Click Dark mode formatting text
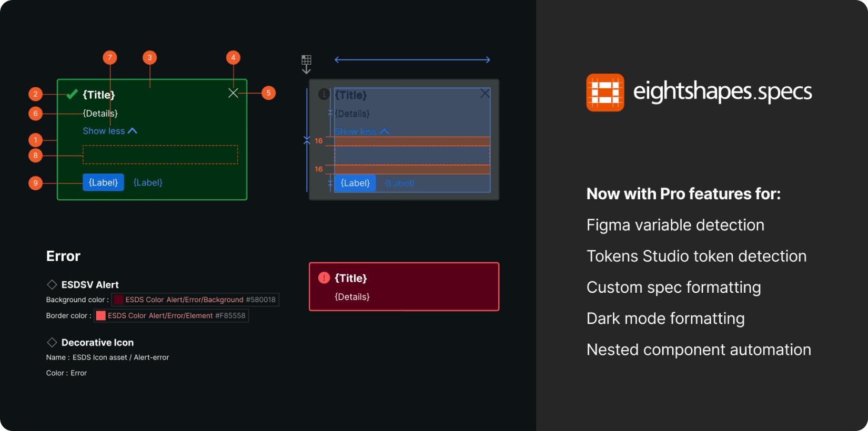Image resolution: width=868 pixels, height=431 pixels. coord(666,319)
